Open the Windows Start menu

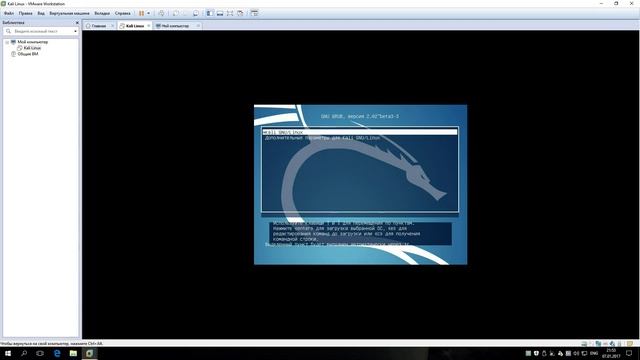(8, 353)
